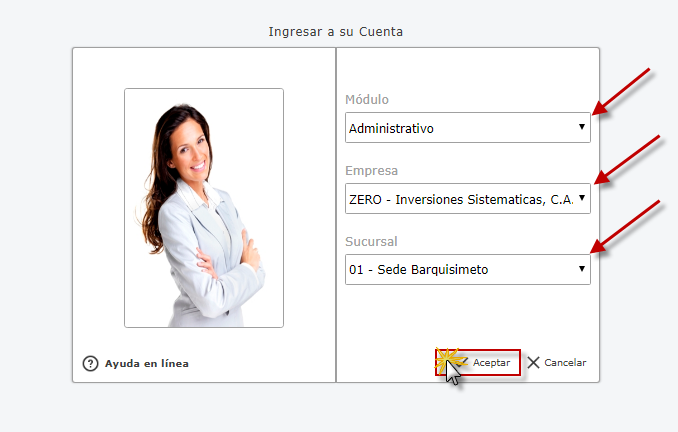The height and width of the screenshot is (432, 678).
Task: Open the Ayuda en línea link
Action: coord(147,363)
